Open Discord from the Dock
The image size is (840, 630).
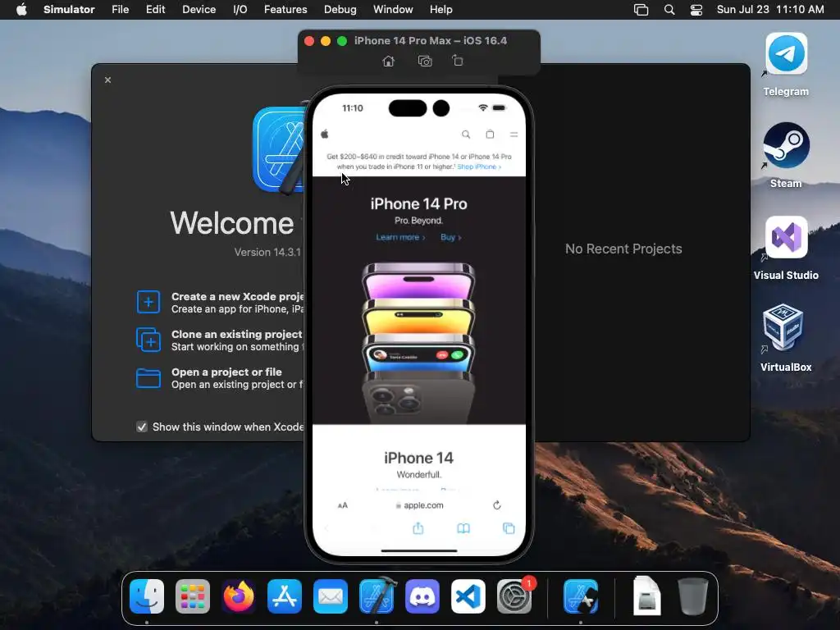(422, 596)
